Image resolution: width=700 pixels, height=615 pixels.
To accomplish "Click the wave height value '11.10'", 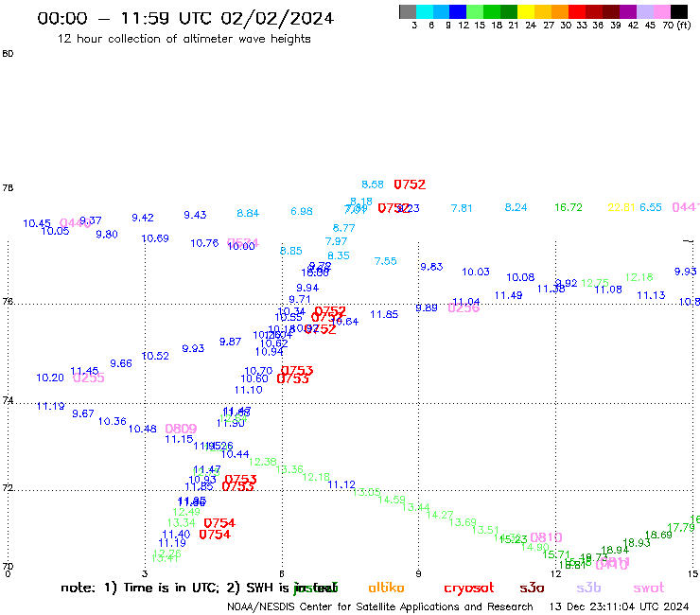I will [x=248, y=391].
